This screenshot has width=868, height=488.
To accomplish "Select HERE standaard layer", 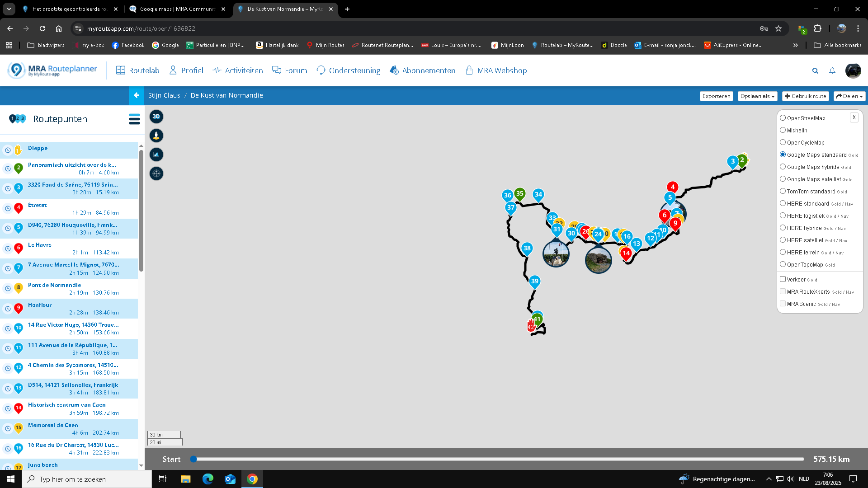I will click(x=783, y=203).
